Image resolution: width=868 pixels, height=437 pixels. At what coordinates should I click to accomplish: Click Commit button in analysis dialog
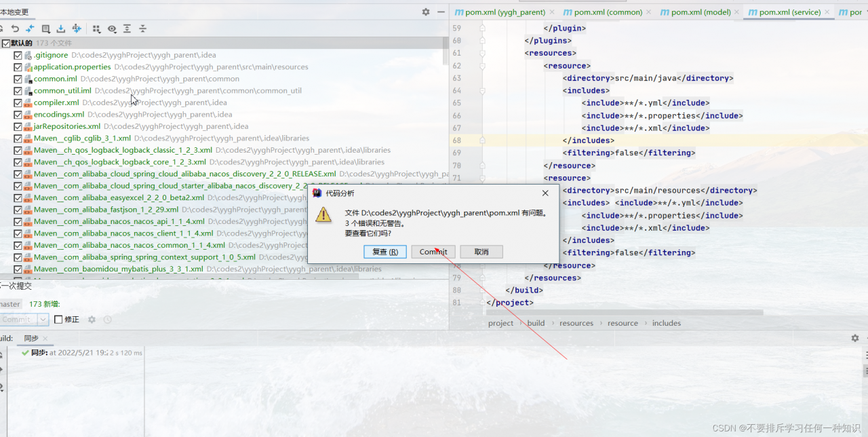point(433,252)
